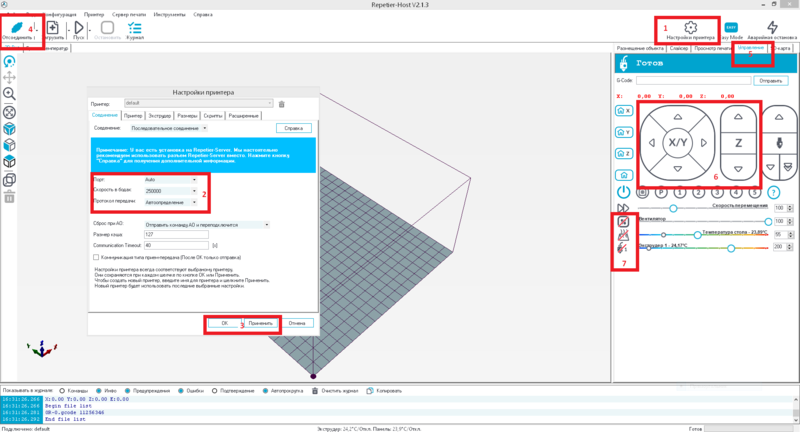Toggle the Commands log filter
The height and width of the screenshot is (432, 800).
click(x=64, y=388)
